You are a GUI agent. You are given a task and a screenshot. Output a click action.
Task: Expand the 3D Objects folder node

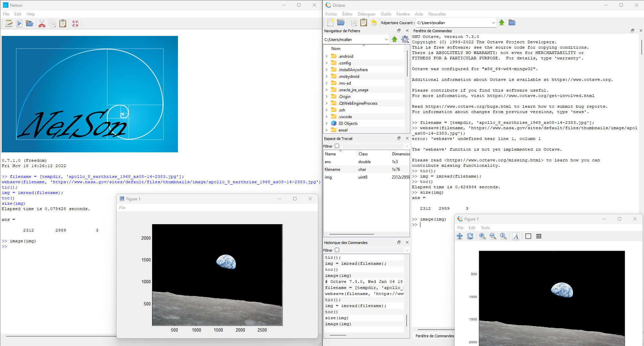(x=326, y=123)
